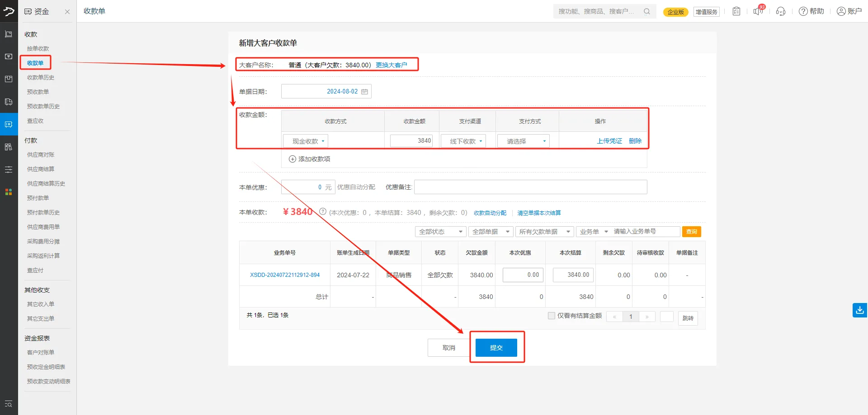The width and height of the screenshot is (868, 415).
Task: Open the 请选择 payment method dropdown
Action: pyautogui.click(x=523, y=140)
